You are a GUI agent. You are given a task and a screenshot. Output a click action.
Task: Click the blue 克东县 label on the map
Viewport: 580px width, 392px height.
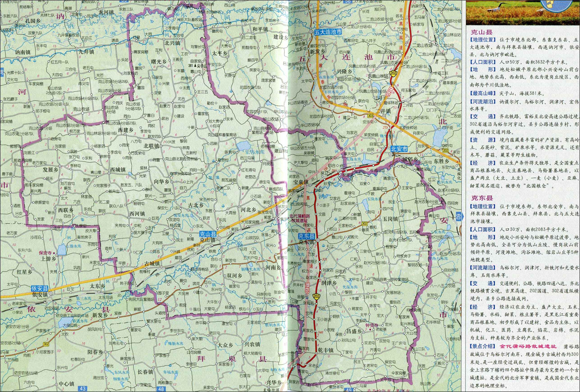click(x=307, y=236)
